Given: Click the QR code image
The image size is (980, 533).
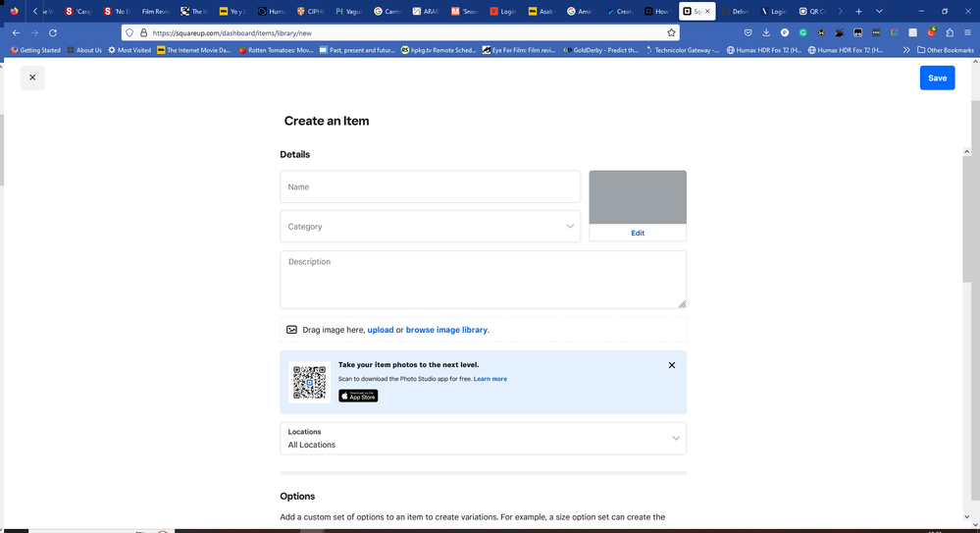Looking at the screenshot, I should pos(309,382).
